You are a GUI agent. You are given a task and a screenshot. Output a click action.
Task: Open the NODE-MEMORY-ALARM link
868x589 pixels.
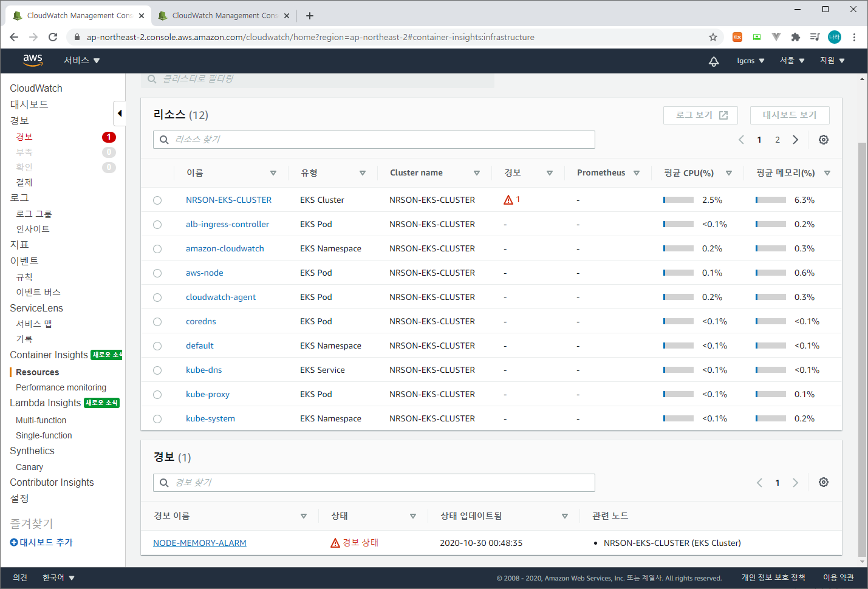click(x=200, y=543)
